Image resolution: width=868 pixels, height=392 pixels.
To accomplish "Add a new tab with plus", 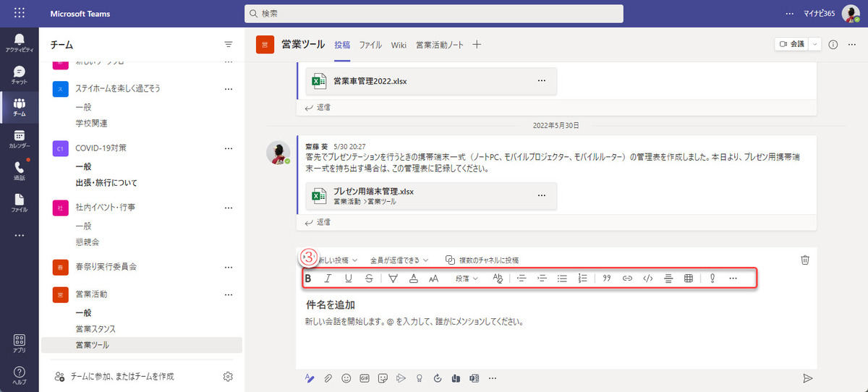I will tap(477, 44).
